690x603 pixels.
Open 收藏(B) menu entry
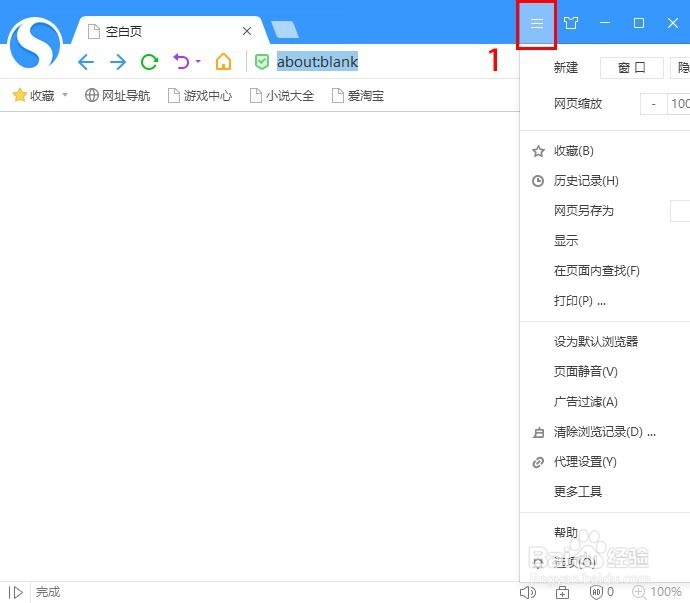(605, 151)
